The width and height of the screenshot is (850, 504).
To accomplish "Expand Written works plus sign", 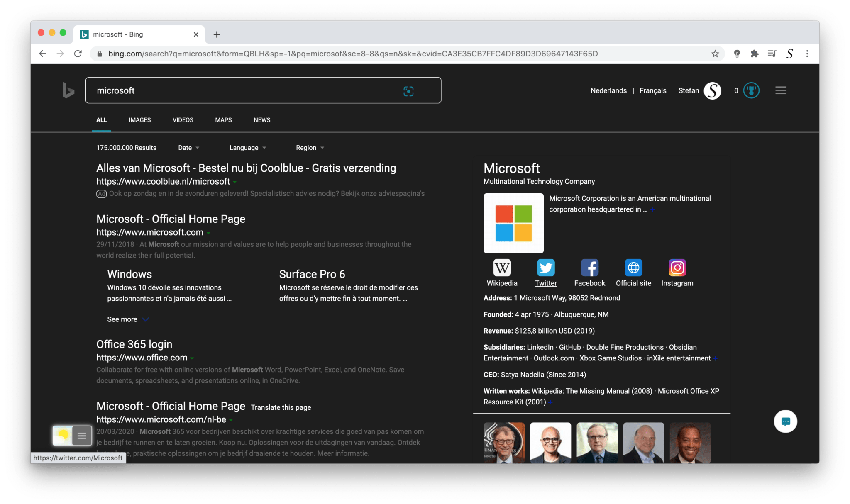I will point(550,402).
